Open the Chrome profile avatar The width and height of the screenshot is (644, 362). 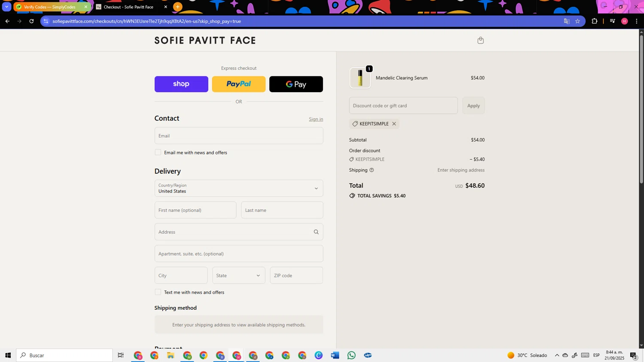click(625, 21)
